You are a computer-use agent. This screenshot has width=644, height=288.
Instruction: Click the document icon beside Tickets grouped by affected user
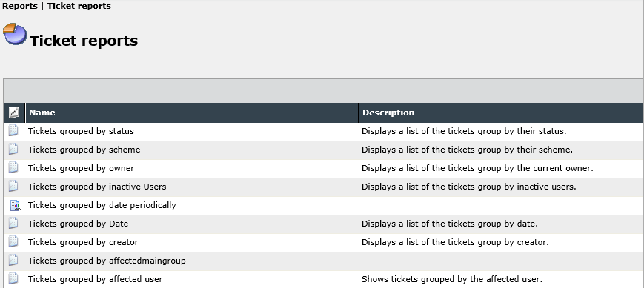point(13,279)
